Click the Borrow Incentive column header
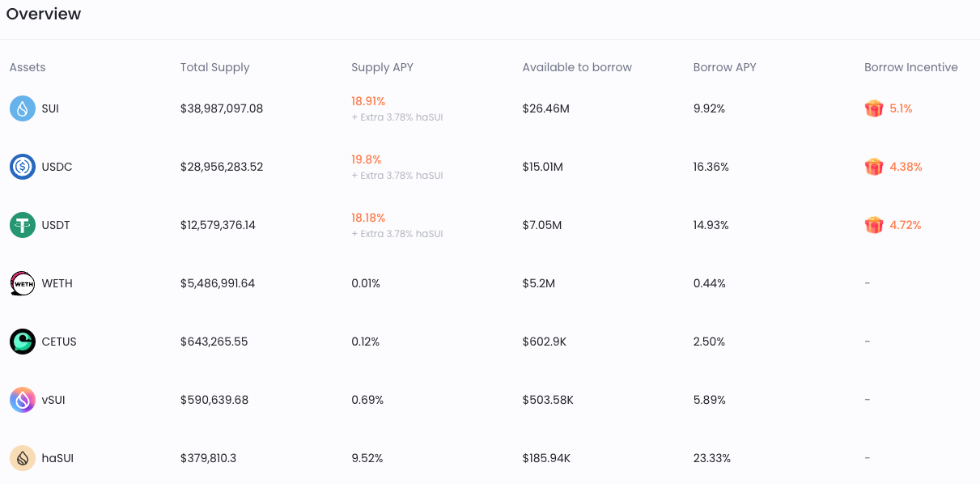Image resolution: width=980 pixels, height=484 pixels. point(910,67)
